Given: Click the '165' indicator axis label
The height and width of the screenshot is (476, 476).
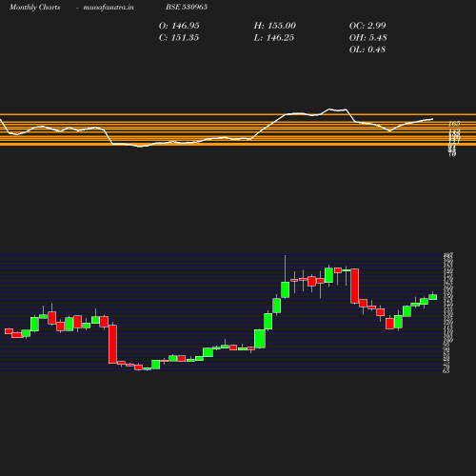Looking at the screenshot, I should click(x=454, y=124).
